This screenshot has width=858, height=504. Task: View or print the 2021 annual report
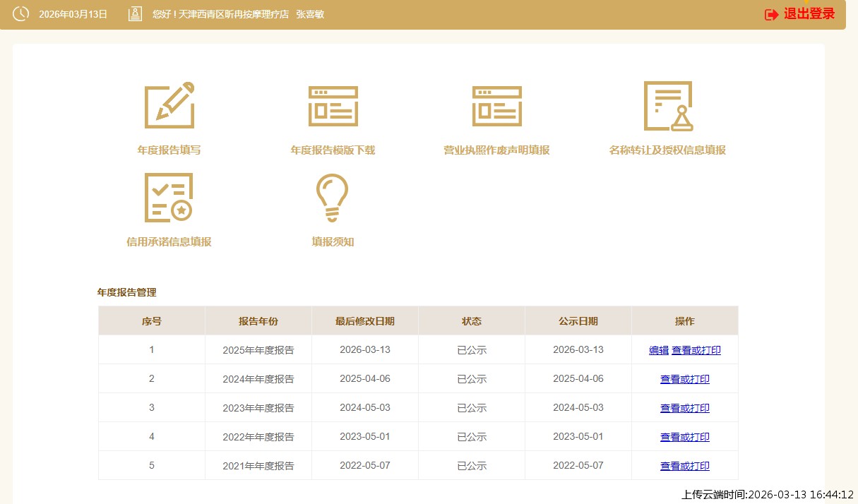click(x=685, y=466)
